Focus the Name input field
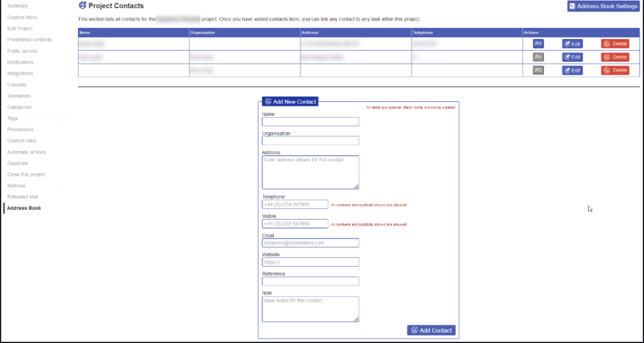 (311, 121)
